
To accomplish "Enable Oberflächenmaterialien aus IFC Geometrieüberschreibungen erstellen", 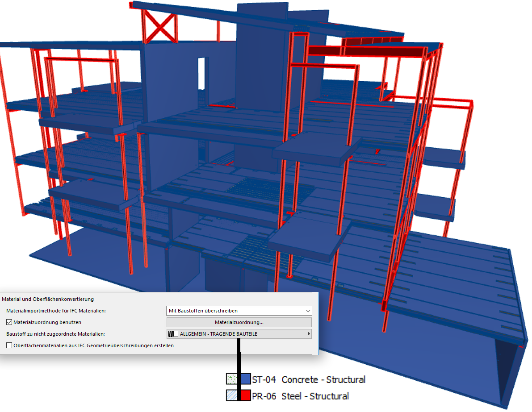I will 8,345.
